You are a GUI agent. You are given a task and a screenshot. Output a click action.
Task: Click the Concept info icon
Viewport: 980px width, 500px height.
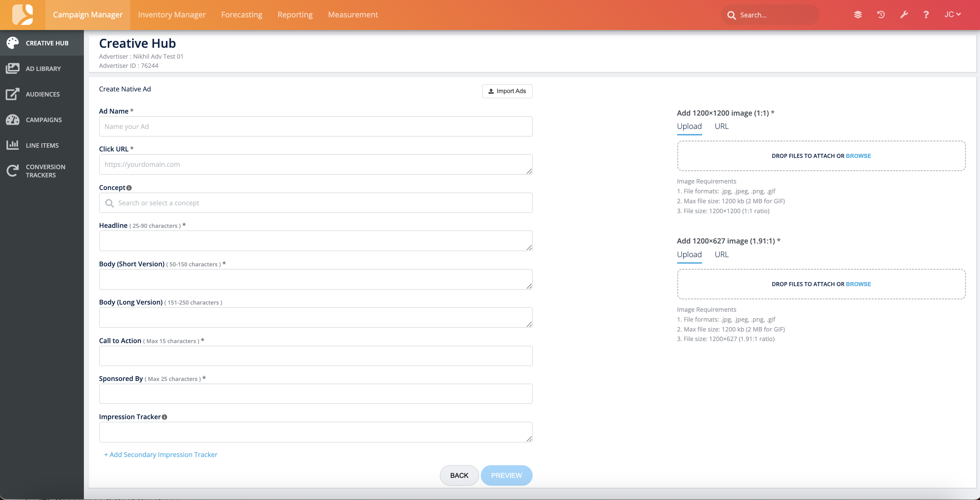(129, 188)
